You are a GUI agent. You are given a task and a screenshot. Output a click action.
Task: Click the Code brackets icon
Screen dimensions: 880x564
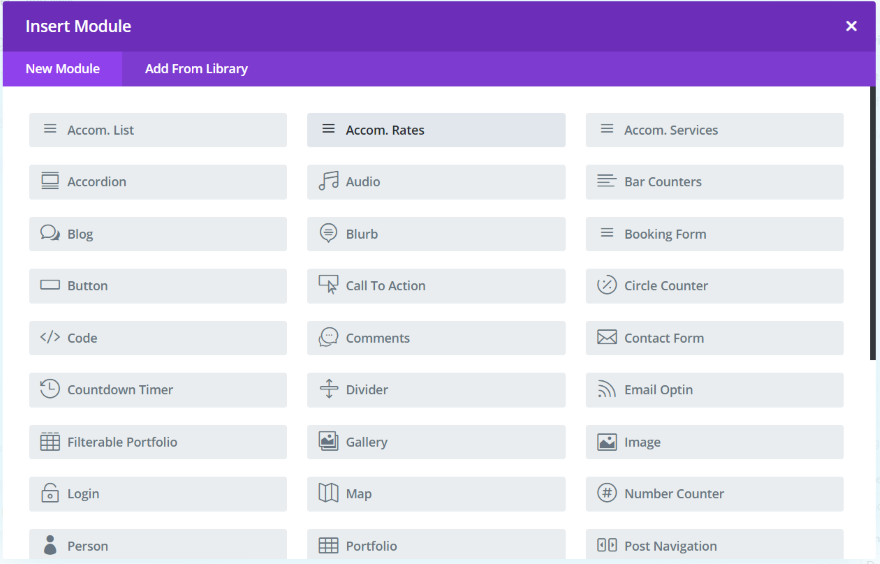(50, 337)
